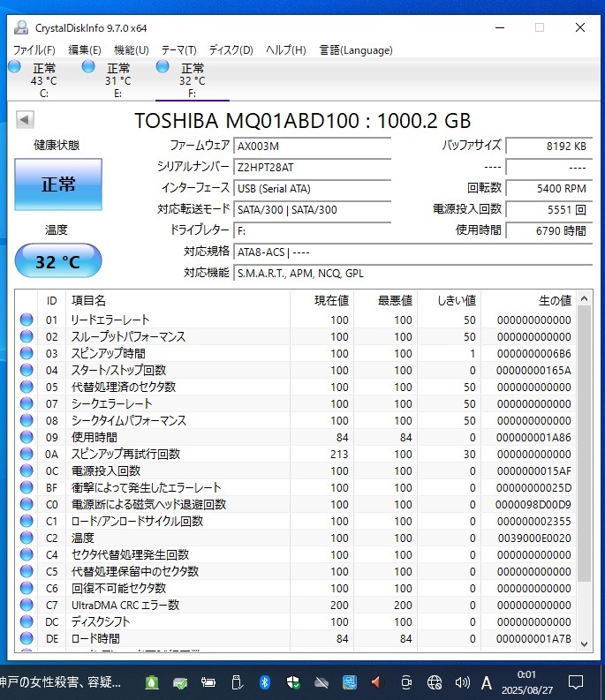Open the battery power tray icon

coord(208,682)
